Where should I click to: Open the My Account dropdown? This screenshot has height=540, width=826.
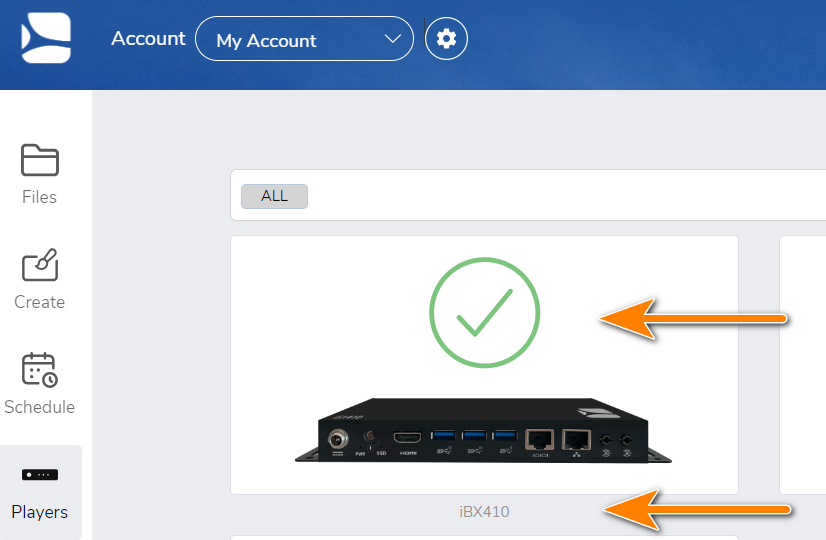pos(304,39)
